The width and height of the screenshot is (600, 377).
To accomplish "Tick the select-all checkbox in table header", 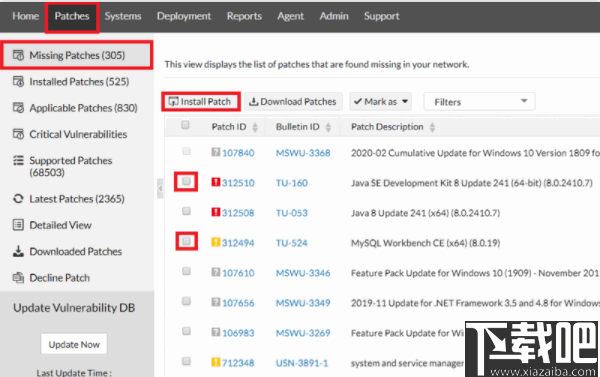I will [x=185, y=125].
